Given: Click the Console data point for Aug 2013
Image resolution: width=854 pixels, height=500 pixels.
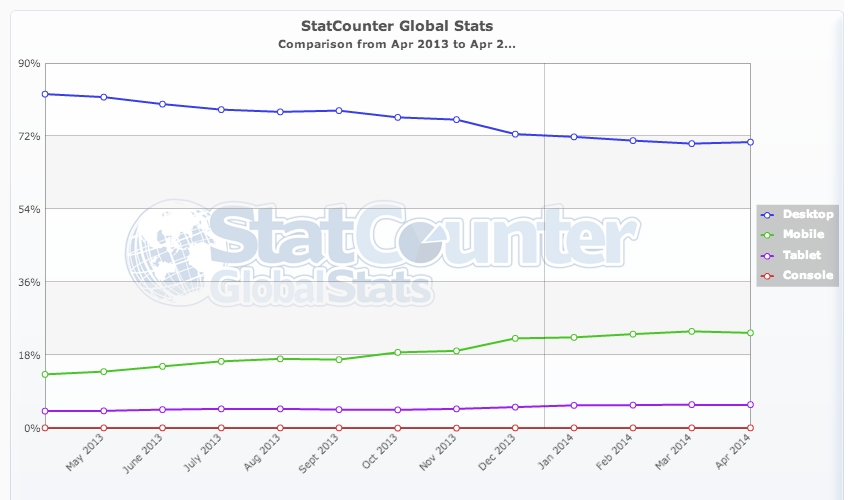Looking at the screenshot, I should [x=280, y=428].
